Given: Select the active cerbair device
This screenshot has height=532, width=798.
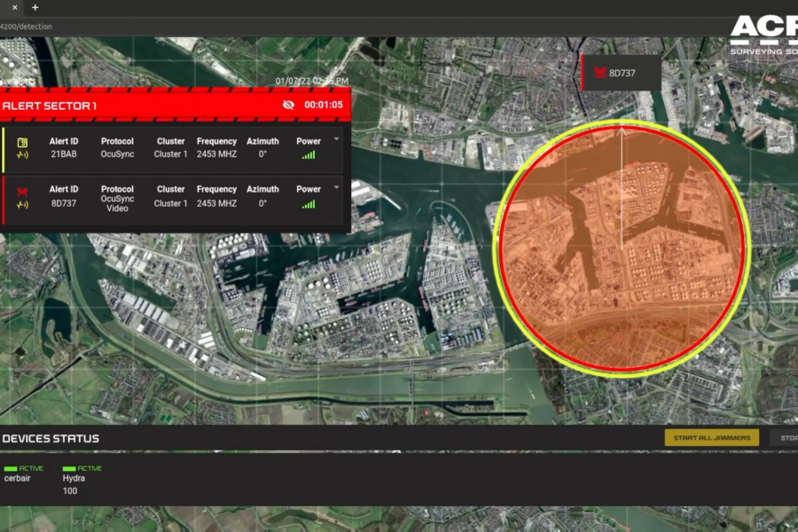Looking at the screenshot, I should coord(18,473).
